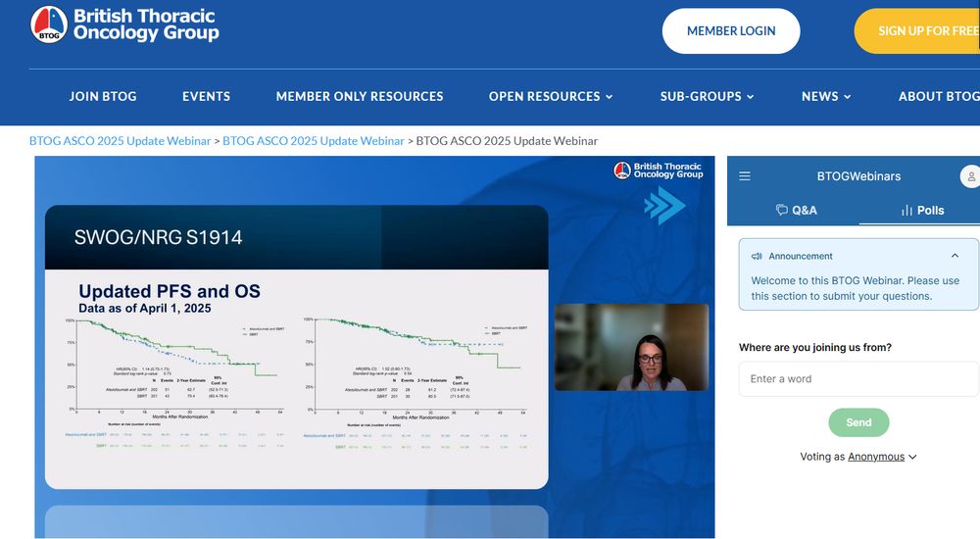Open the Join BTOG menu item
This screenshot has height=539, width=980.
point(103,96)
